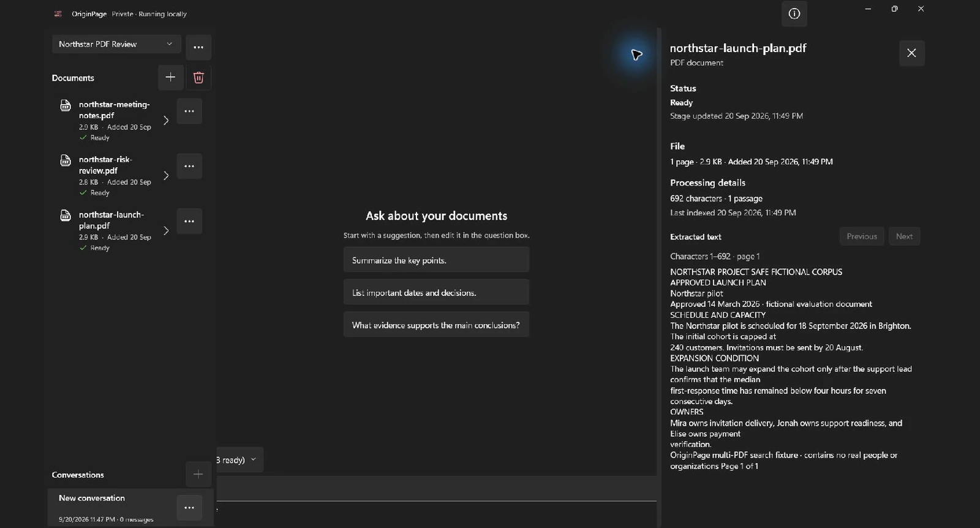Click the Conversations section heading

point(78,475)
